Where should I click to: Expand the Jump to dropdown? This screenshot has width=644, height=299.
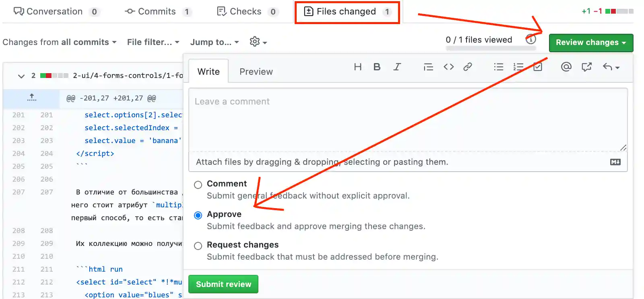(214, 42)
